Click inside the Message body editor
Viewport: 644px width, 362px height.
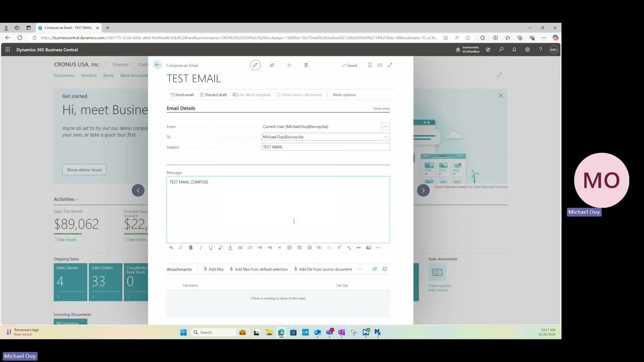(x=278, y=210)
